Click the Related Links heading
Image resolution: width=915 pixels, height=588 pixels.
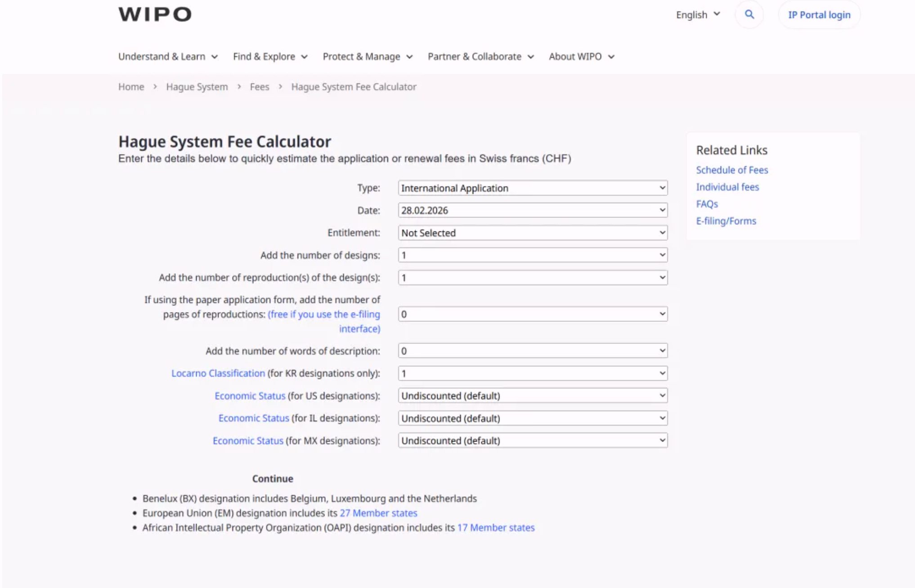pyautogui.click(x=731, y=150)
